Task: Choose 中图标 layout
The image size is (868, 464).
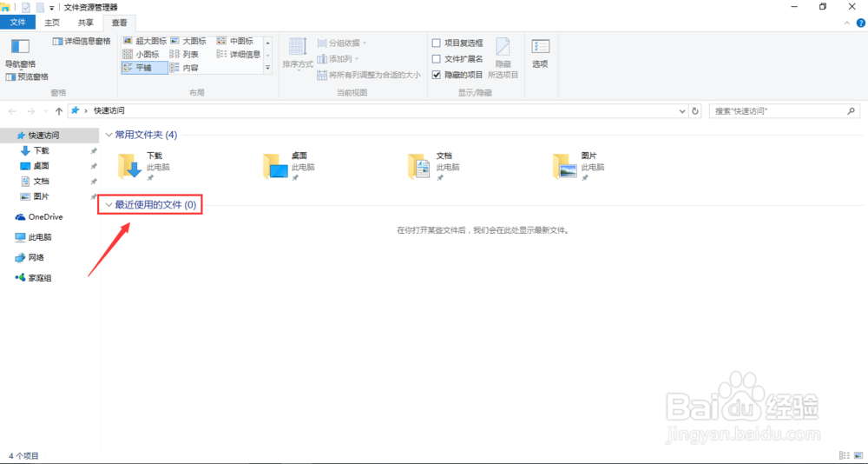Action: (234, 41)
